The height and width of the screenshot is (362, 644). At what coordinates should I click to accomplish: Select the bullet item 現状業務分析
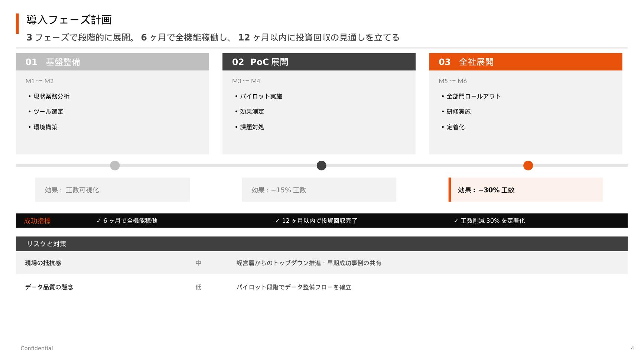(51, 96)
